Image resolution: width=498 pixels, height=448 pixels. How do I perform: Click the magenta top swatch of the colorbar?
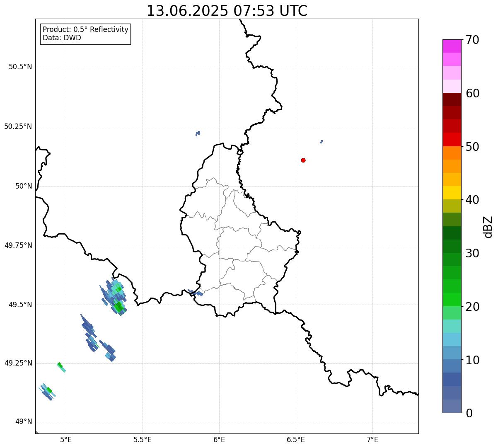452,46
